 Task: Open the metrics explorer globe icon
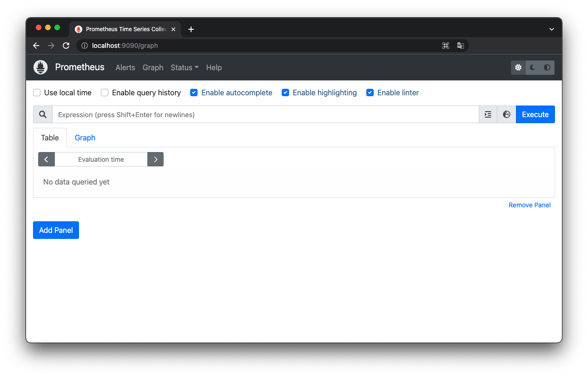[506, 114]
